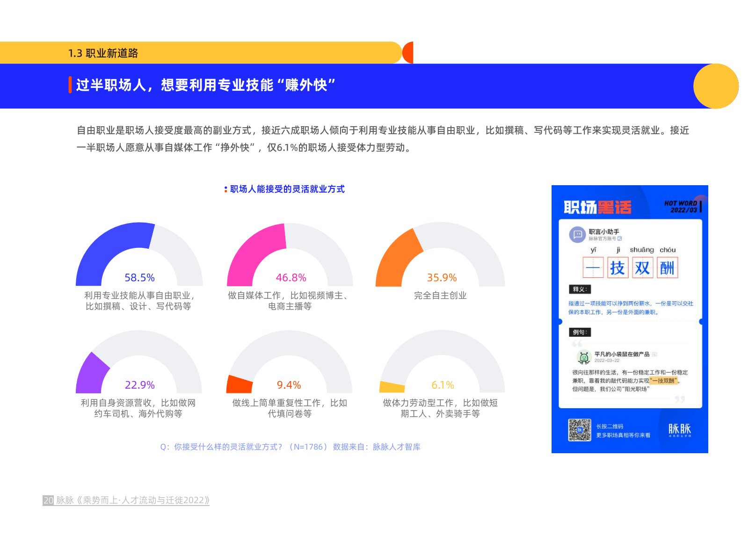Click the 脉脉人才智库 data source text

tap(396, 447)
